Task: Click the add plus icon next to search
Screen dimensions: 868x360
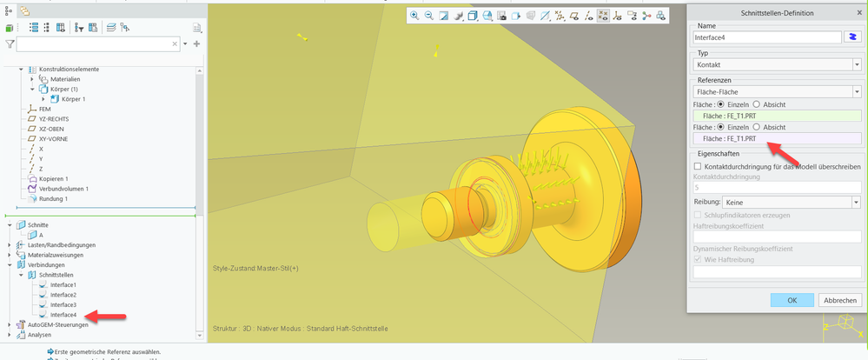Action: pos(197,43)
